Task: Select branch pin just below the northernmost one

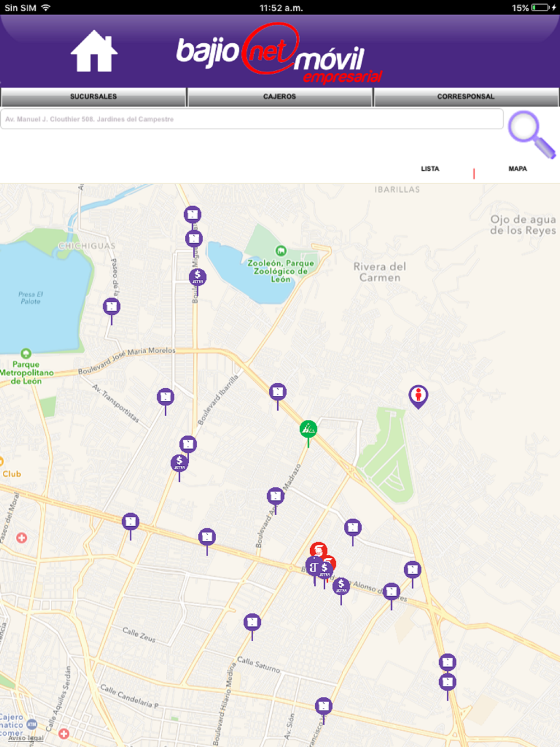Action: coord(194,239)
